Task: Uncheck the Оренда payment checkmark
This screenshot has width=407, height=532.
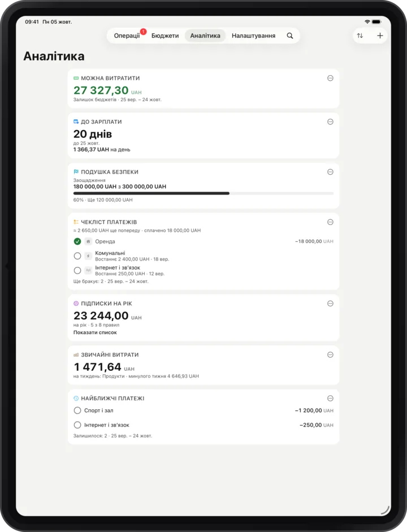Action: pos(77,241)
